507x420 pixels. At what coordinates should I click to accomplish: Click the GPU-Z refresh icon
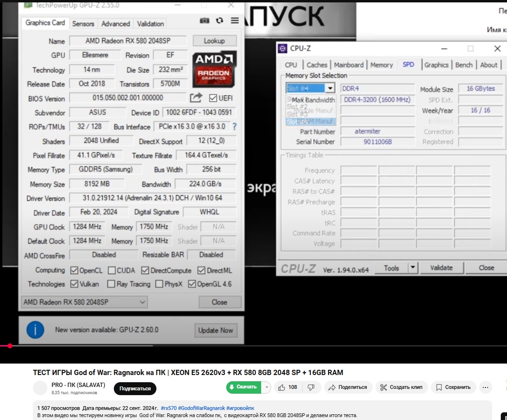[x=220, y=21]
